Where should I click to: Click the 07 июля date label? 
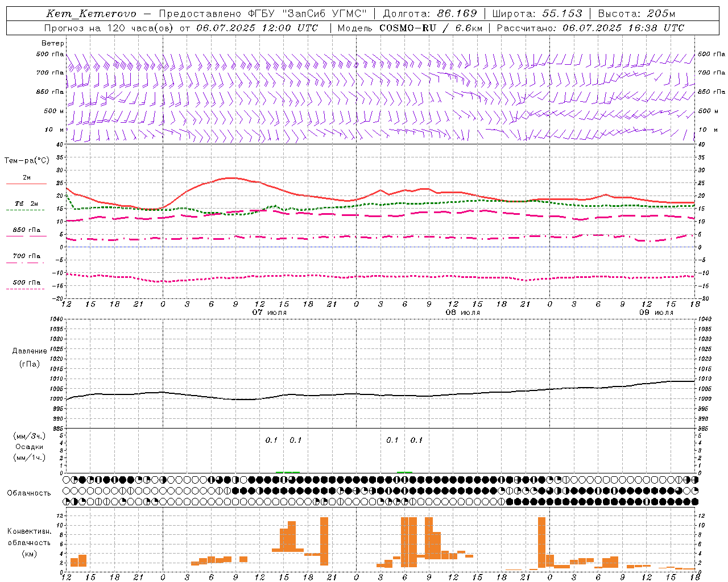click(270, 313)
